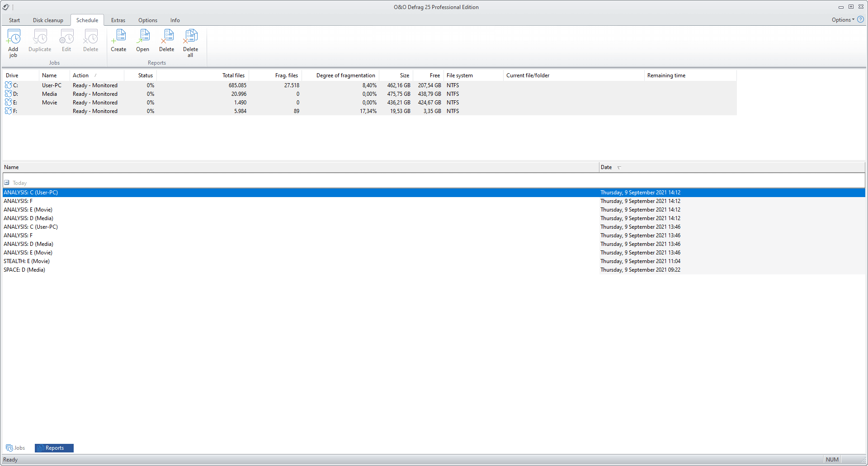Open the Options dropdown at top right
The height and width of the screenshot is (466, 868).
[x=843, y=19]
